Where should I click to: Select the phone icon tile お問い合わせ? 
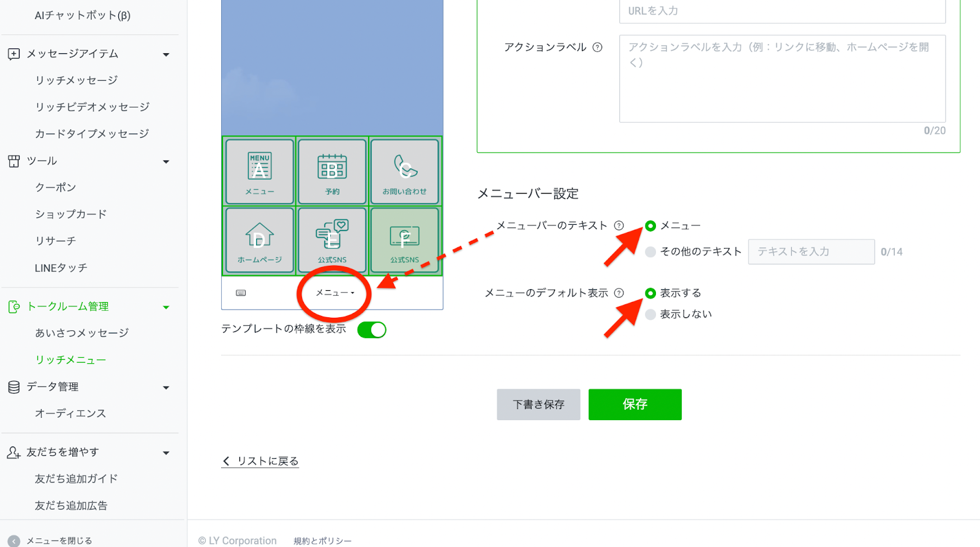tap(405, 172)
